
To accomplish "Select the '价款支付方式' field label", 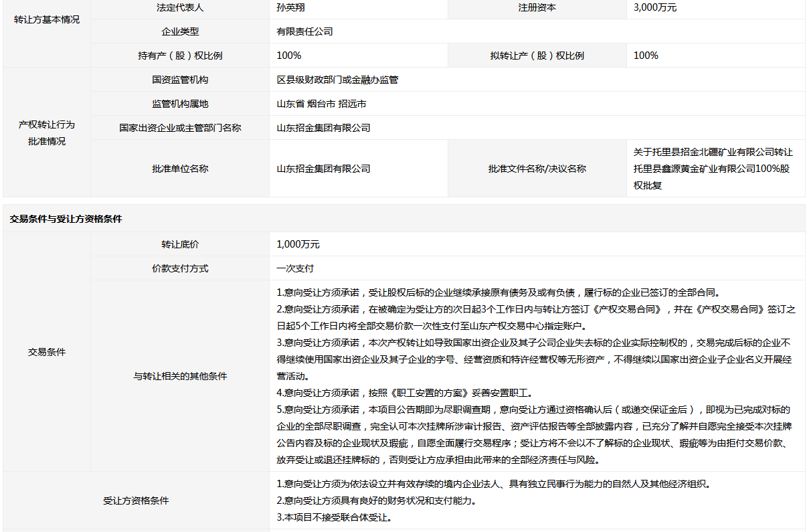I will 180,268.
